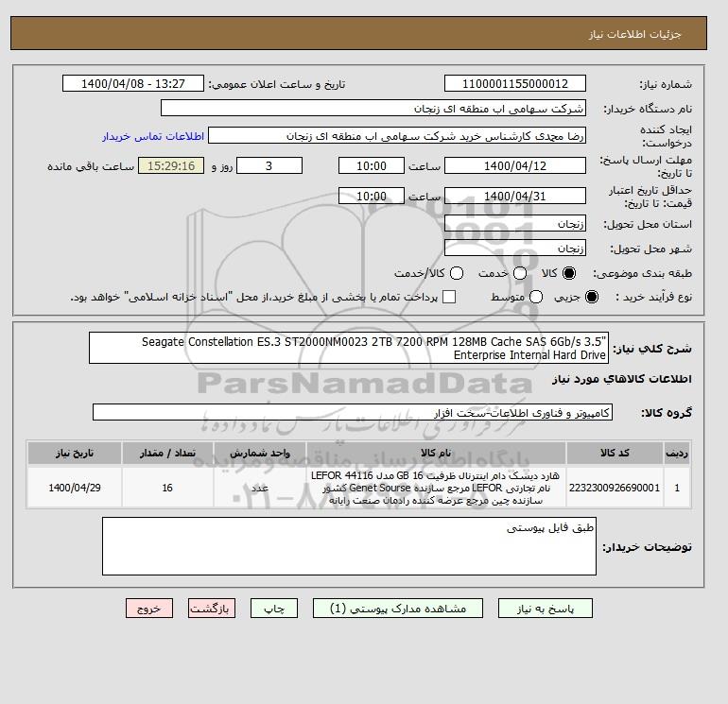Select the متوسط purchase type radio
The image size is (728, 704).
coord(536,297)
